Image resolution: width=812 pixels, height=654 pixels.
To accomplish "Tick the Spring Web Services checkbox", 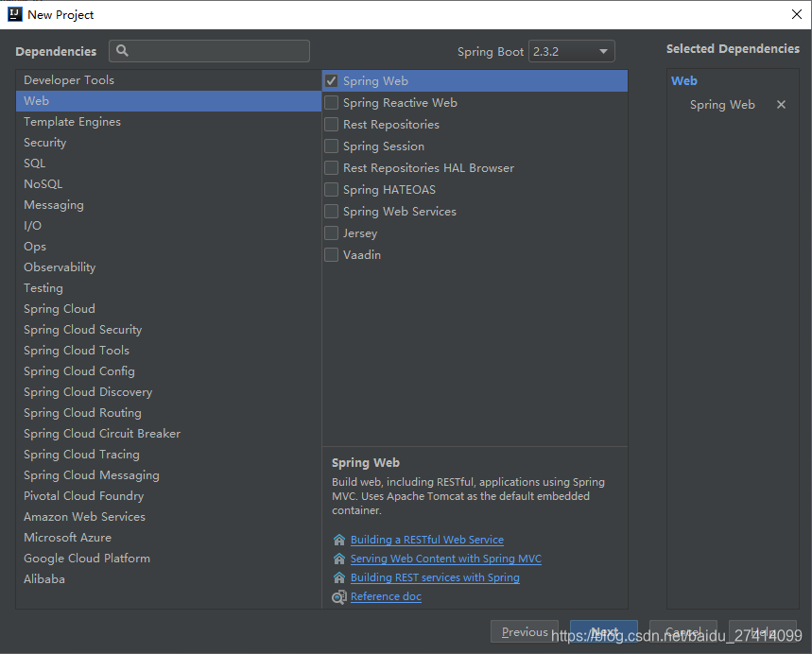I will pos(332,212).
